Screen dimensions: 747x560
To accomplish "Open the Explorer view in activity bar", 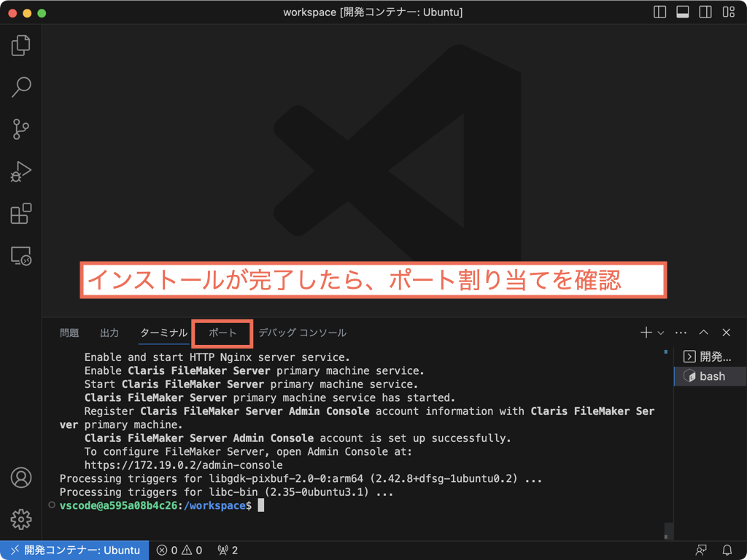I will [x=21, y=45].
